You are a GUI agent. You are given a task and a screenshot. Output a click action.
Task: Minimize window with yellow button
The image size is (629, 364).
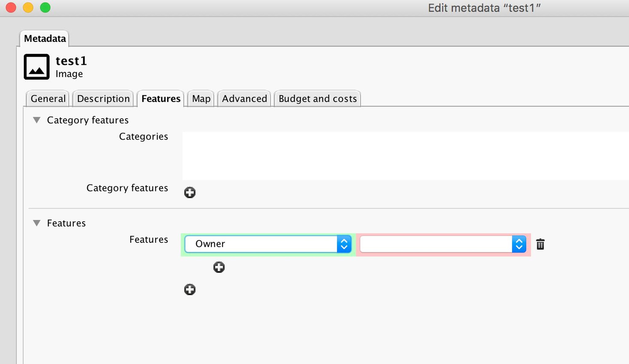(28, 7)
